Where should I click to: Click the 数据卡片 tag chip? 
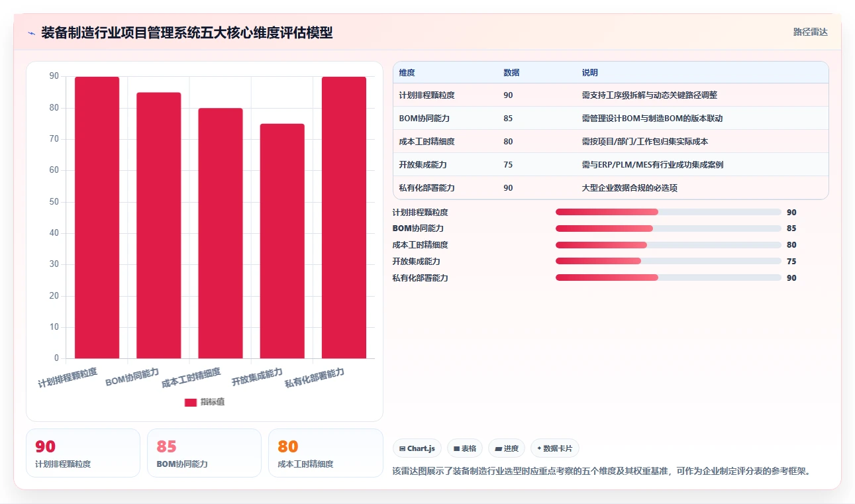[x=555, y=448]
